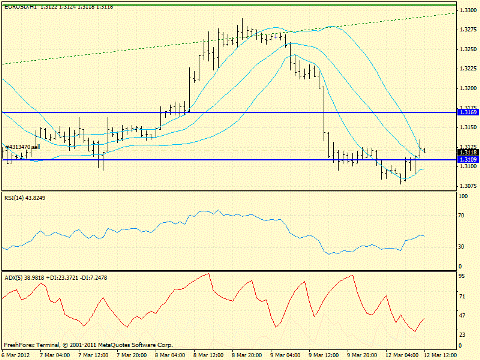Image resolution: width=480 pixels, height=360 pixels.
Task: Click the FreshForex Terminal copyright text
Action: [88, 345]
